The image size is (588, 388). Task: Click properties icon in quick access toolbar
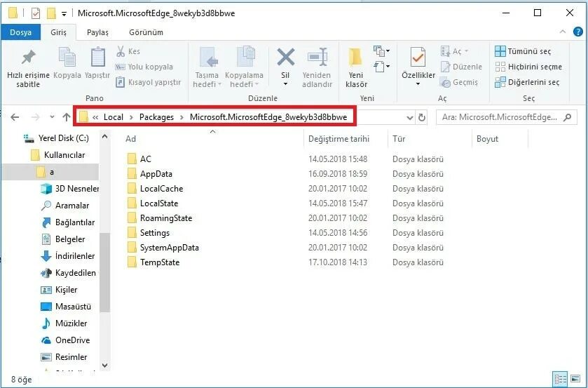[36, 13]
